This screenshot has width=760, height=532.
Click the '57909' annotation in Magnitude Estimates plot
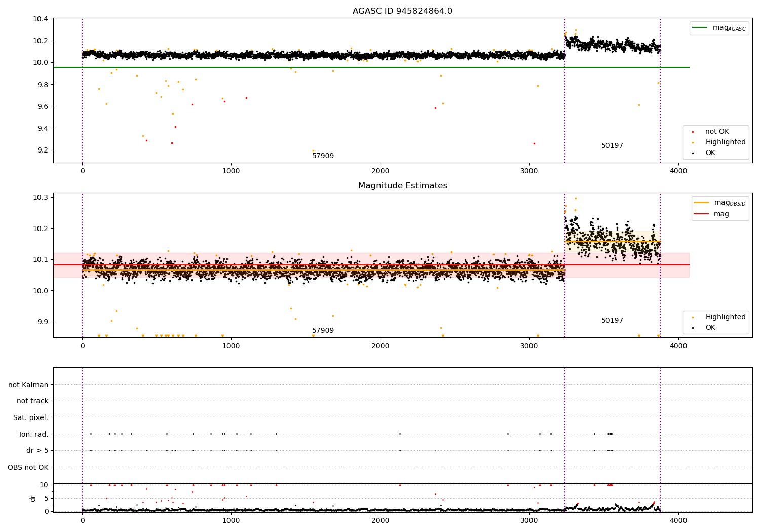pos(323,331)
